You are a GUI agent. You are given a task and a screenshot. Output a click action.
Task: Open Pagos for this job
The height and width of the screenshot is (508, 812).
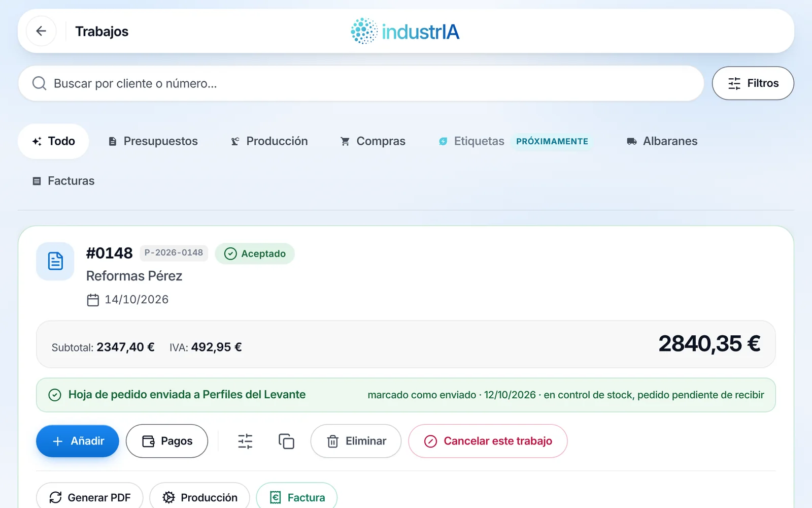[x=167, y=441]
